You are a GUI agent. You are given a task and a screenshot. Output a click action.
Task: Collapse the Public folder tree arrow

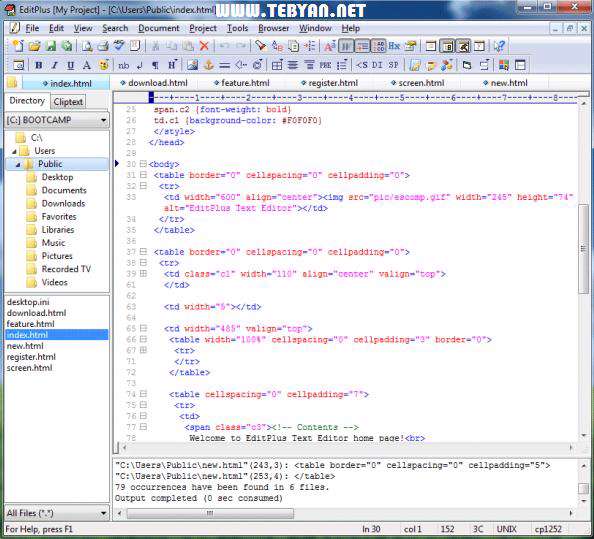point(18,164)
